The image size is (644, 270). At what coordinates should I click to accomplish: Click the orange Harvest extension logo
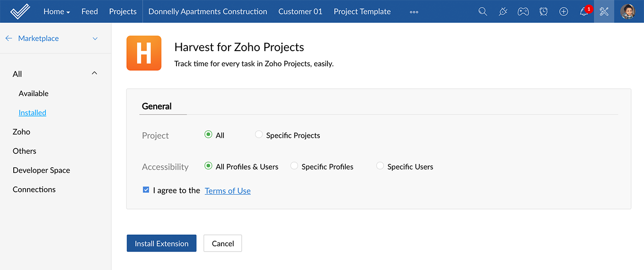click(144, 53)
